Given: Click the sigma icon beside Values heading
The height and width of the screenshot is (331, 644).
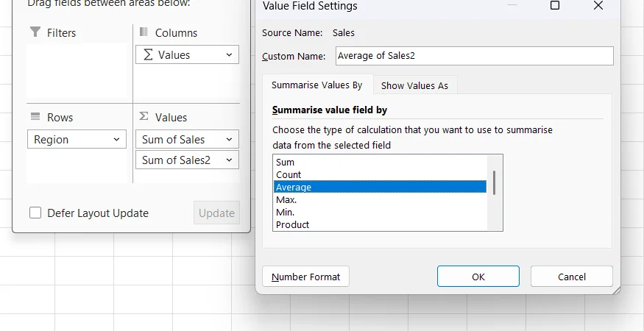Looking at the screenshot, I should [144, 116].
